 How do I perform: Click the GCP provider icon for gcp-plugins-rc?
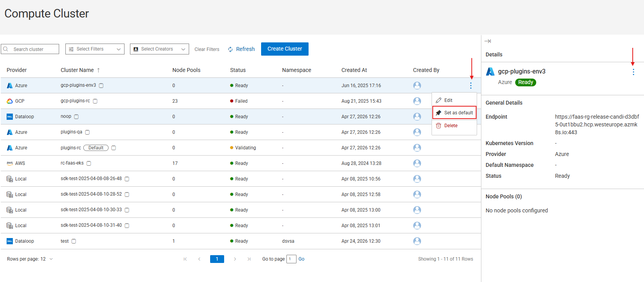pyautogui.click(x=10, y=101)
